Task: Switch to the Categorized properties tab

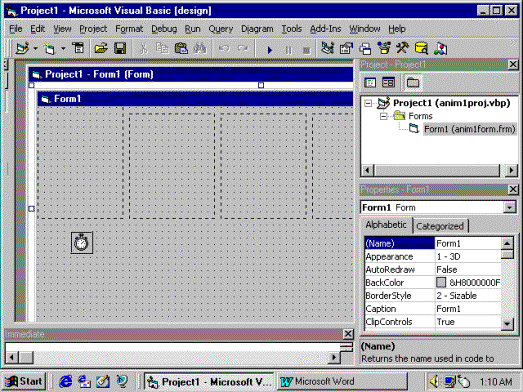Action: click(440, 226)
